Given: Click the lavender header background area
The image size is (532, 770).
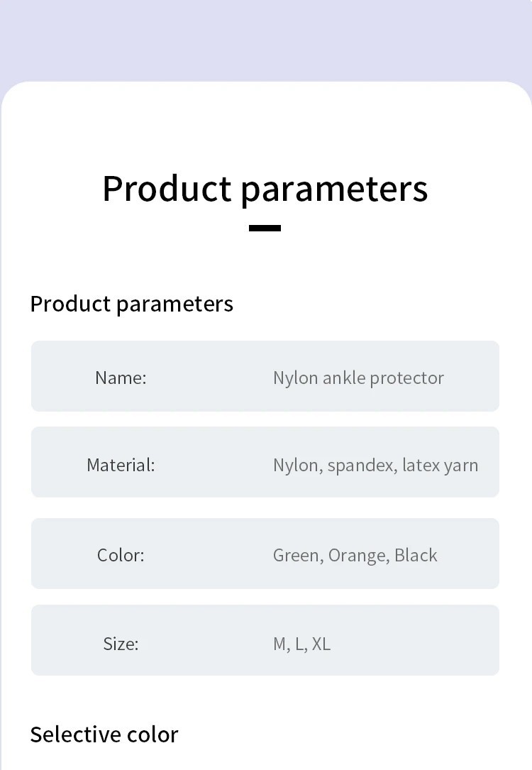Looking at the screenshot, I should 266,39.
